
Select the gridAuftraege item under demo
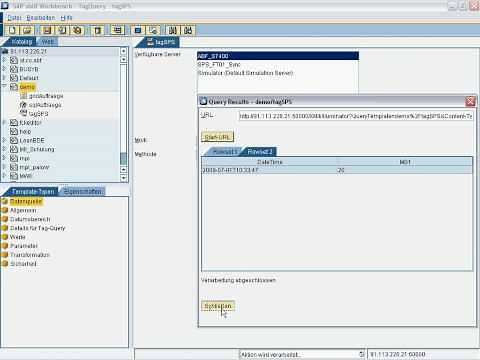46,96
